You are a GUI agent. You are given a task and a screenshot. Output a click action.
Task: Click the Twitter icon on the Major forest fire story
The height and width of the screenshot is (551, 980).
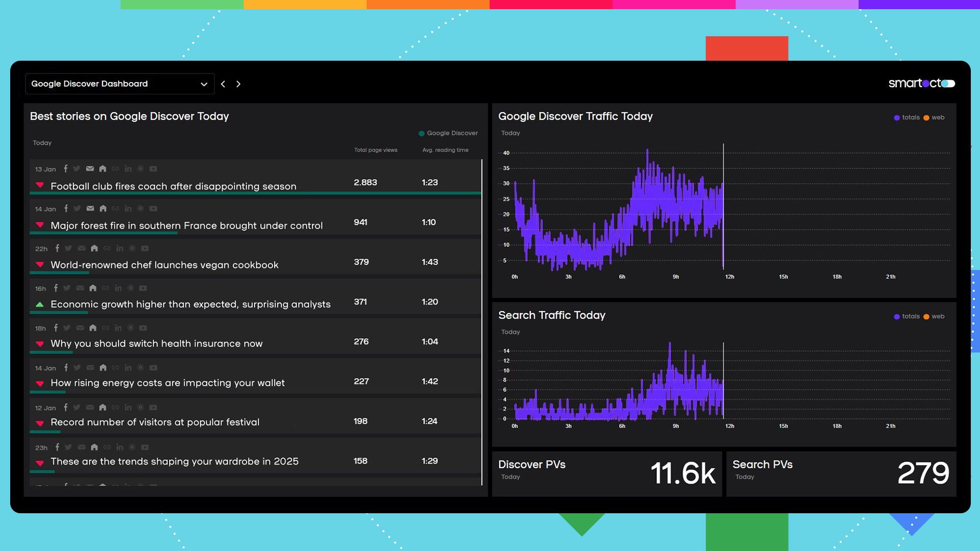(x=77, y=209)
